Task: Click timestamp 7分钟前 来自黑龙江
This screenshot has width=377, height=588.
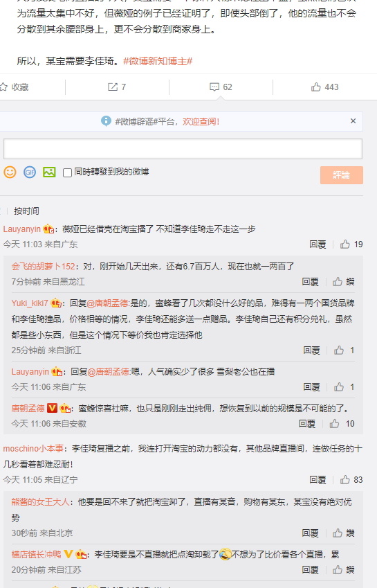Action: coord(48,282)
